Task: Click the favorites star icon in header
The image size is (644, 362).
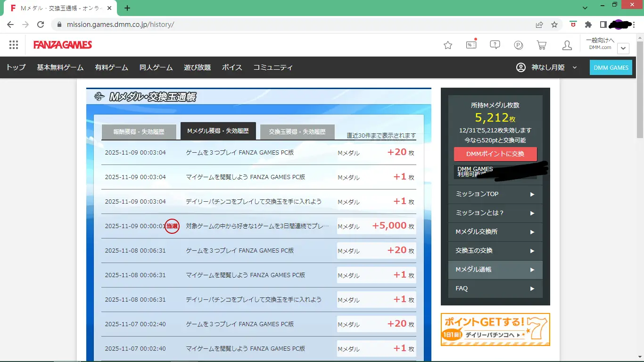Action: click(448, 45)
